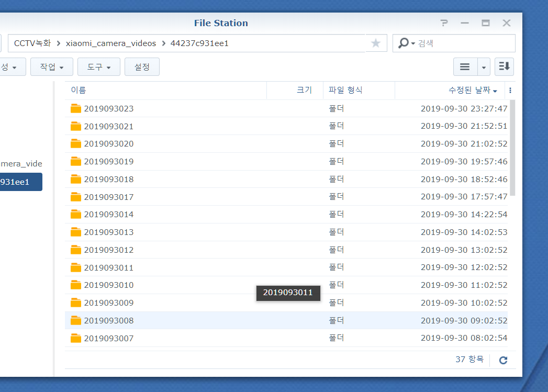Select folder icon of 2019093014
Screen dimensions: 548x392
click(75, 214)
